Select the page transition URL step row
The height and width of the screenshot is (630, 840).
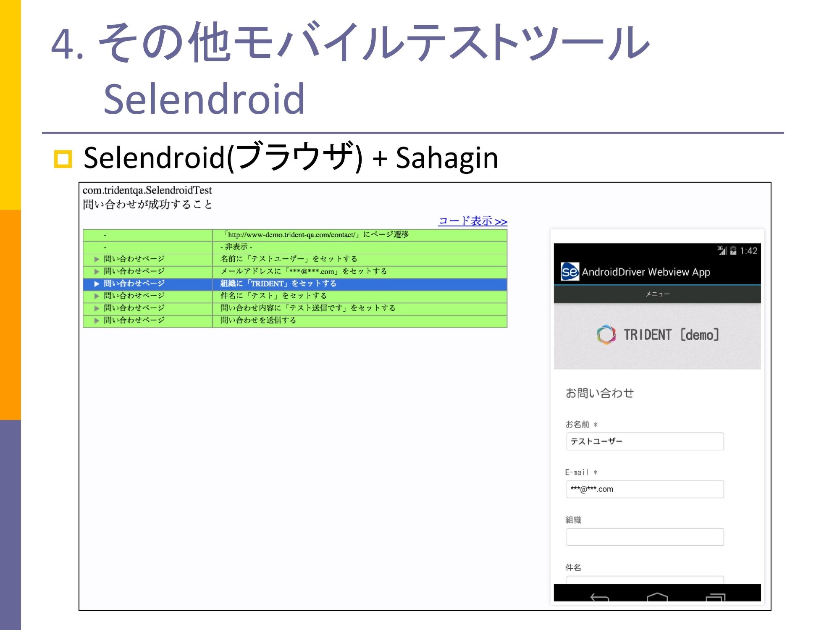point(316,235)
